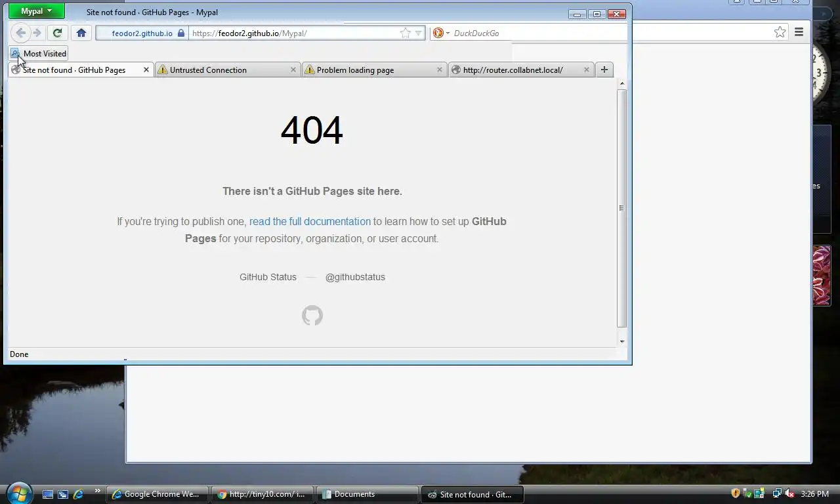Click the feodor2.github.io site identity badge
The image size is (840, 504).
click(142, 33)
